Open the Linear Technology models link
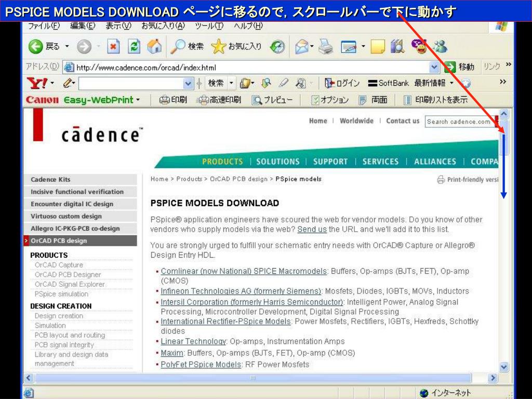 (x=193, y=341)
